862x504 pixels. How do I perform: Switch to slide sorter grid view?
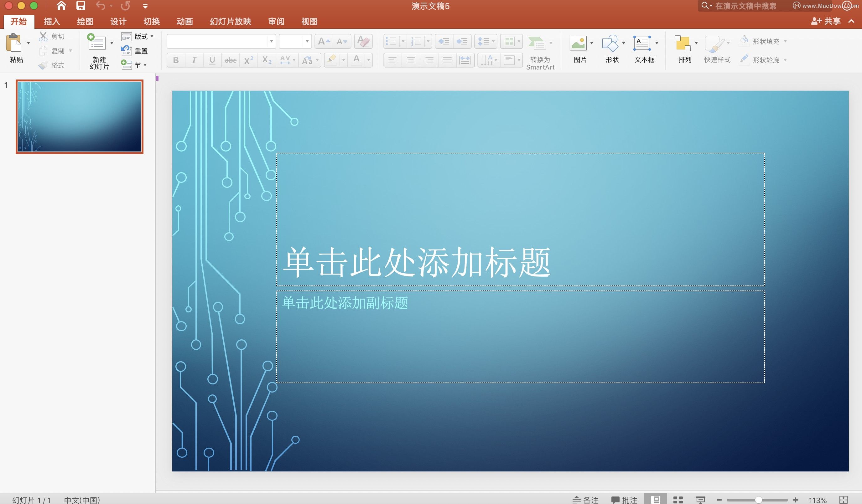pos(678,500)
